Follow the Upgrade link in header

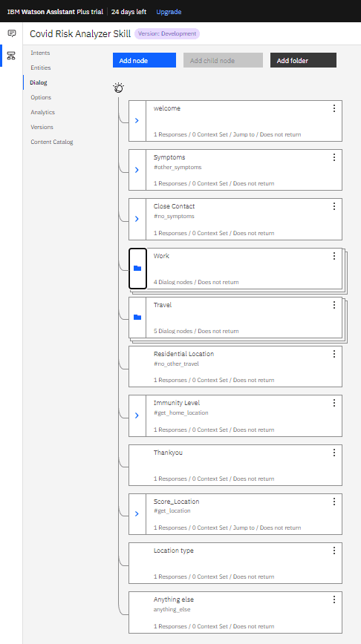(169, 12)
